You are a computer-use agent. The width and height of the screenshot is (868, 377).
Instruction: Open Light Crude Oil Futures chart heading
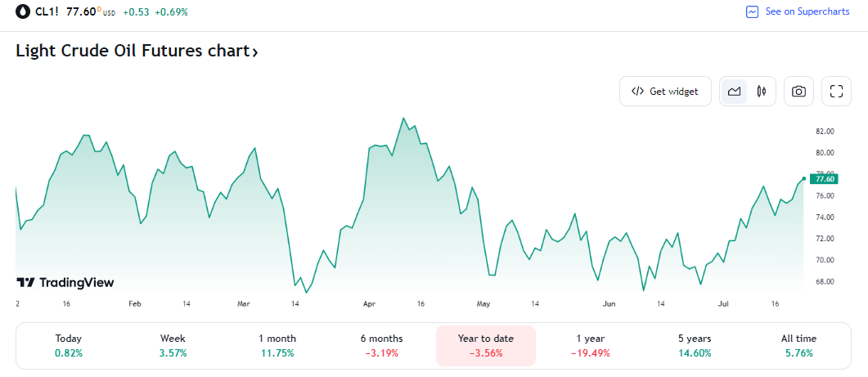pos(137,51)
